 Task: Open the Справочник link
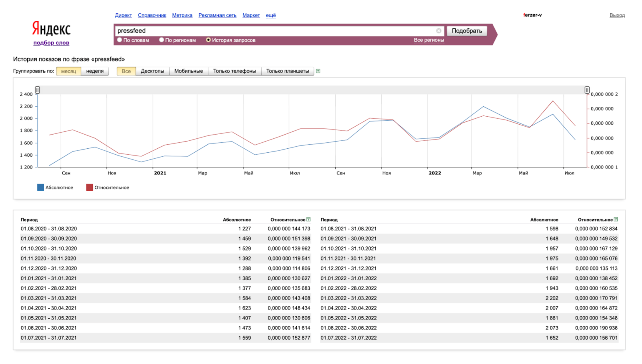click(152, 15)
